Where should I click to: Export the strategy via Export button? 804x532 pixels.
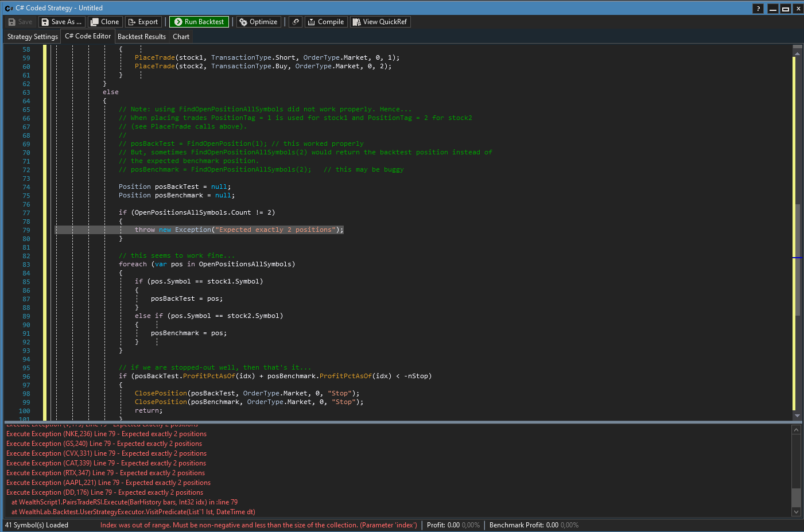click(x=143, y=22)
